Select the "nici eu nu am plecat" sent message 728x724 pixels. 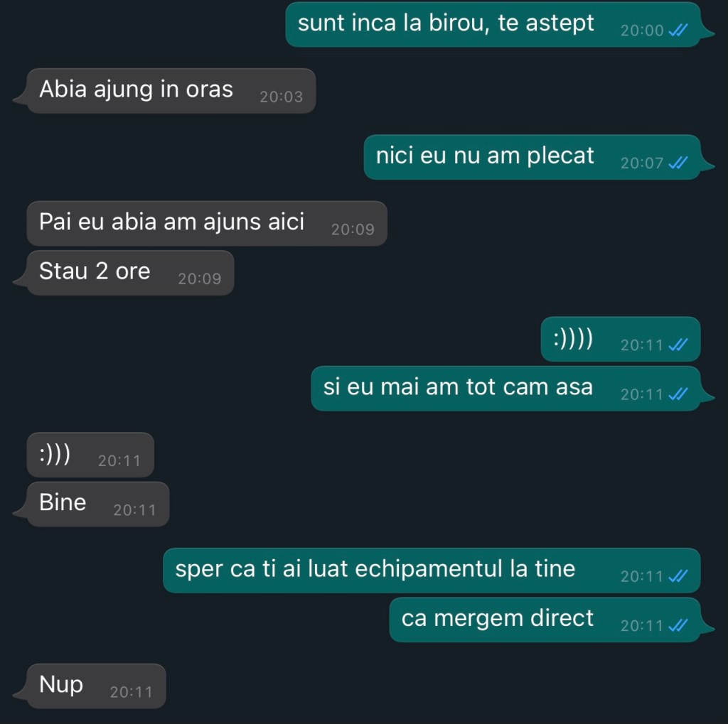click(485, 156)
